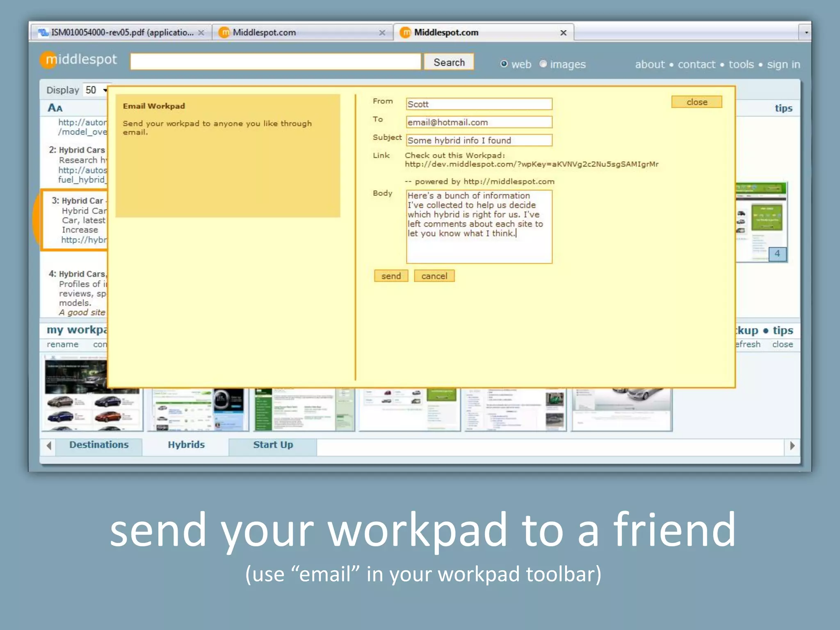This screenshot has height=630, width=840.
Task: Click the left scroll arrow in workpad tabs
Action: click(49, 446)
